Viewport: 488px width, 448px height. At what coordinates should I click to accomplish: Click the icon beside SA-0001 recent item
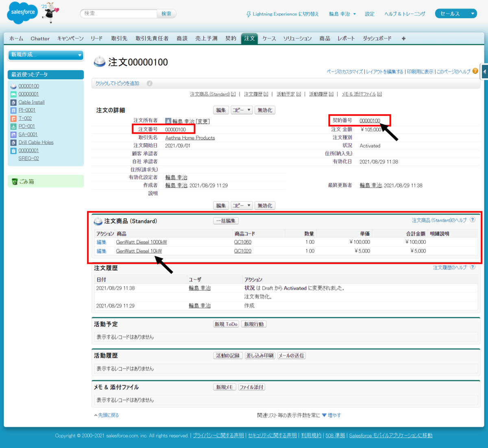click(x=13, y=135)
